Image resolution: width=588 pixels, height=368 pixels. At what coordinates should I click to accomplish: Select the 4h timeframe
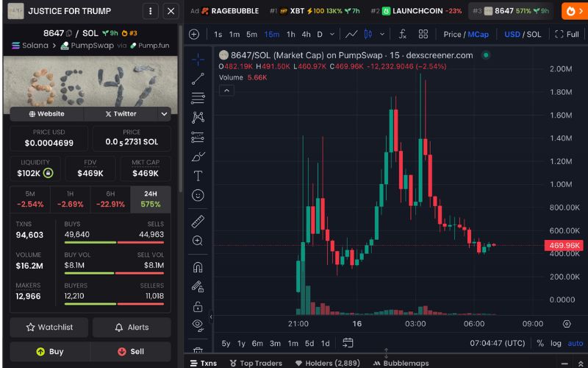coord(306,35)
